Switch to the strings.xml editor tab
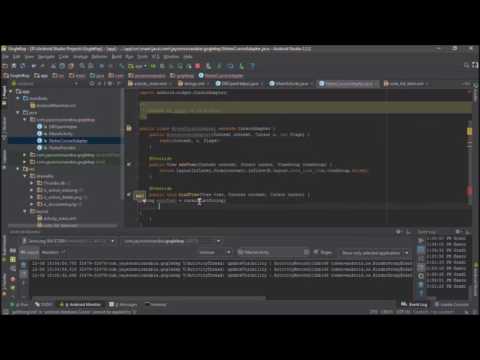 click(x=194, y=84)
